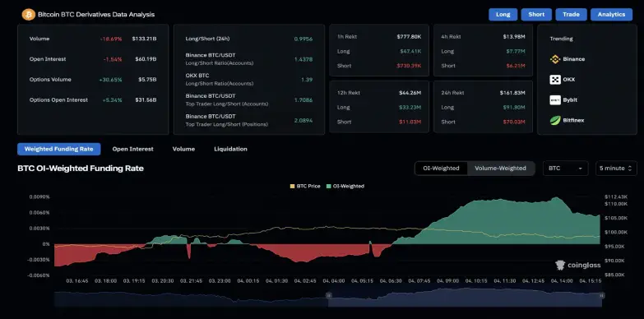The width and height of the screenshot is (644, 319).
Task: Click the OKX label in Trending
Action: (569, 80)
